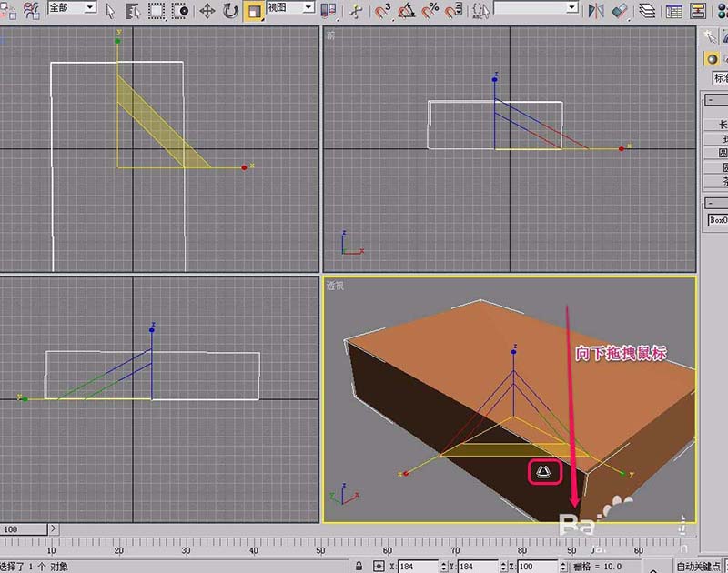Toggle the Angle Snap icon
This screenshot has height=573, width=728.
pos(407,11)
